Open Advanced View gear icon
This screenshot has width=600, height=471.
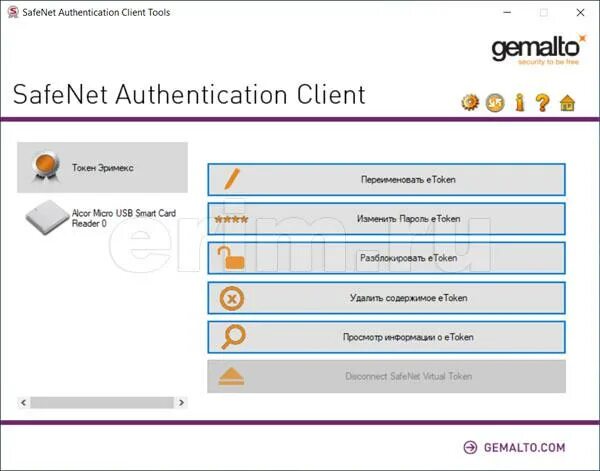470,103
